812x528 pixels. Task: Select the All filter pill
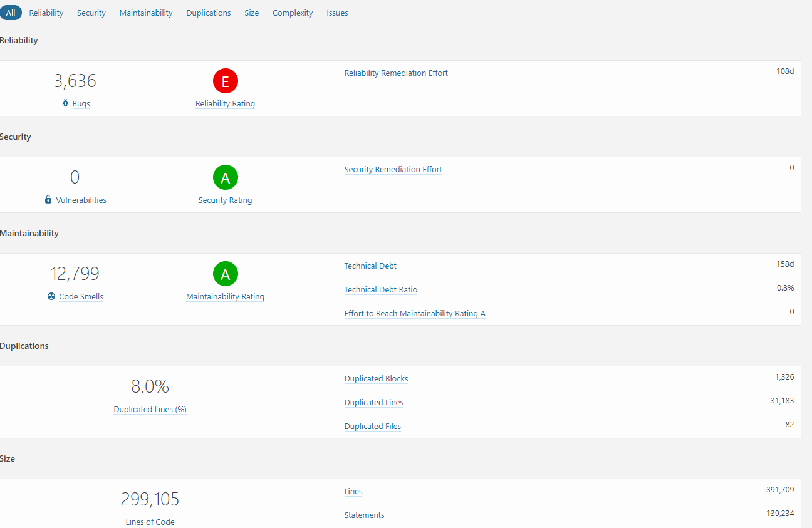11,12
